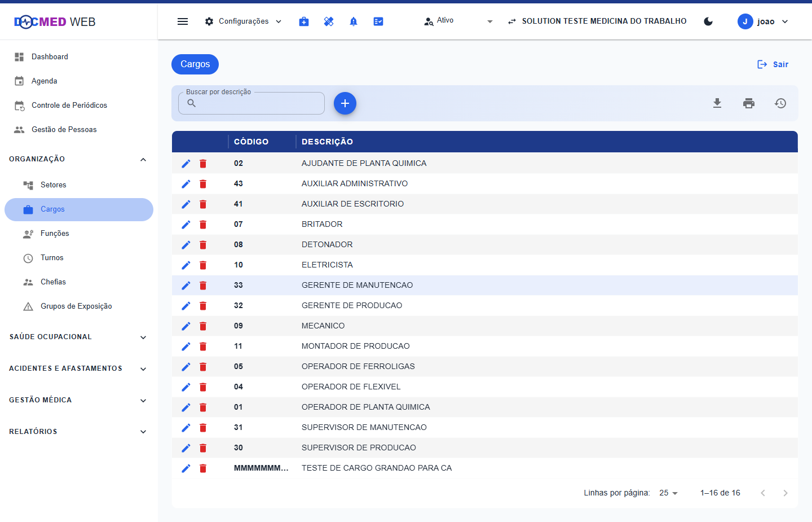Expand the RELATÓRIOS section

(79, 432)
